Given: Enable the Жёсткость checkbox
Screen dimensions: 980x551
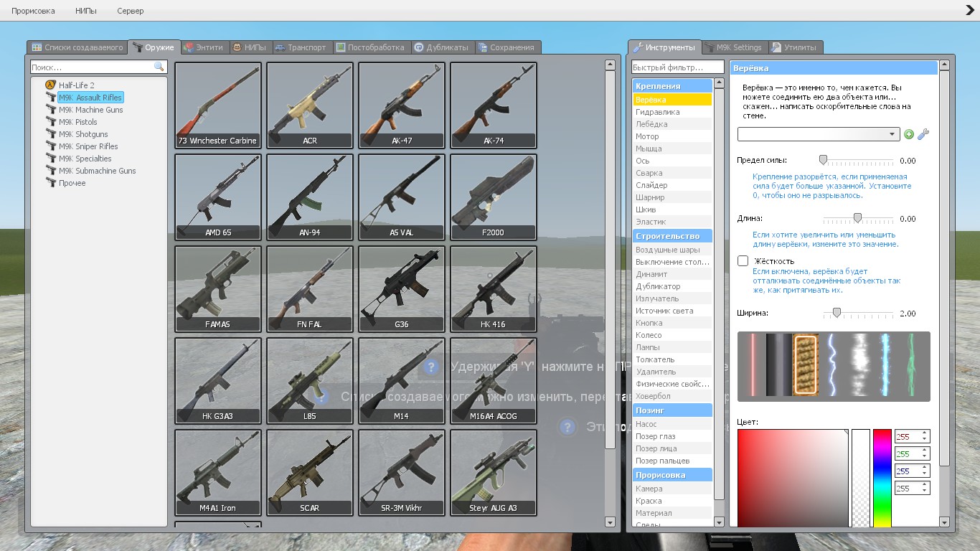Looking at the screenshot, I should tap(743, 261).
